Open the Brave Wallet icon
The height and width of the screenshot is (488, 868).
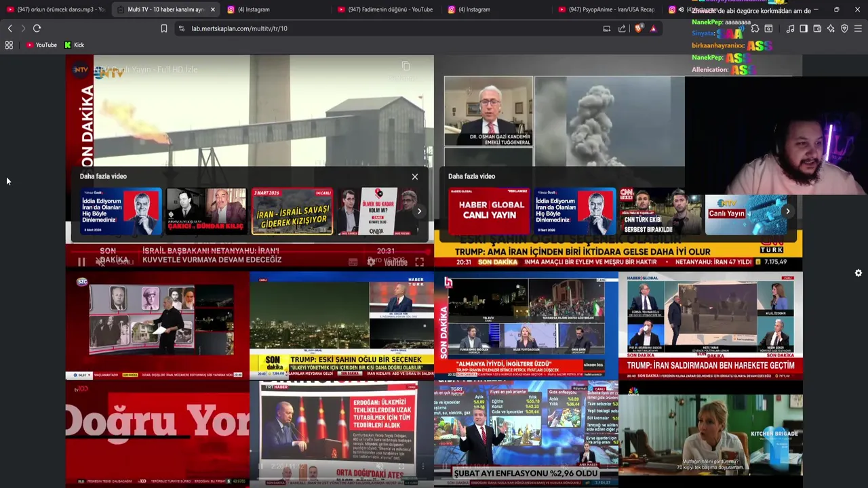[x=817, y=28]
